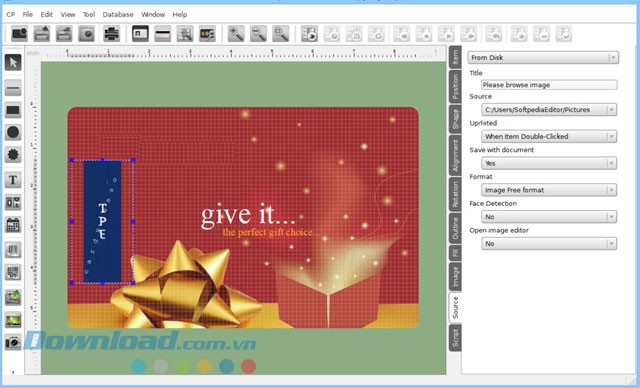
Task: Switch to the Rotation vertical tab
Action: 455,194
